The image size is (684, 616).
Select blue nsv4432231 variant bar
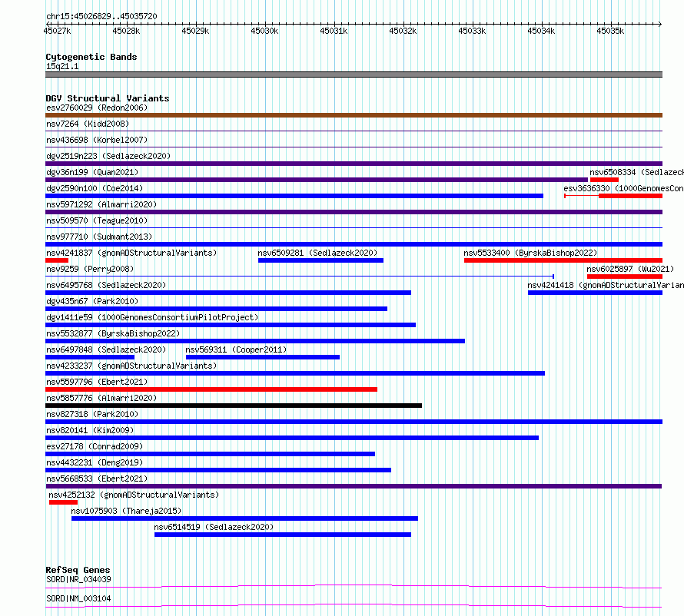[x=218, y=470]
